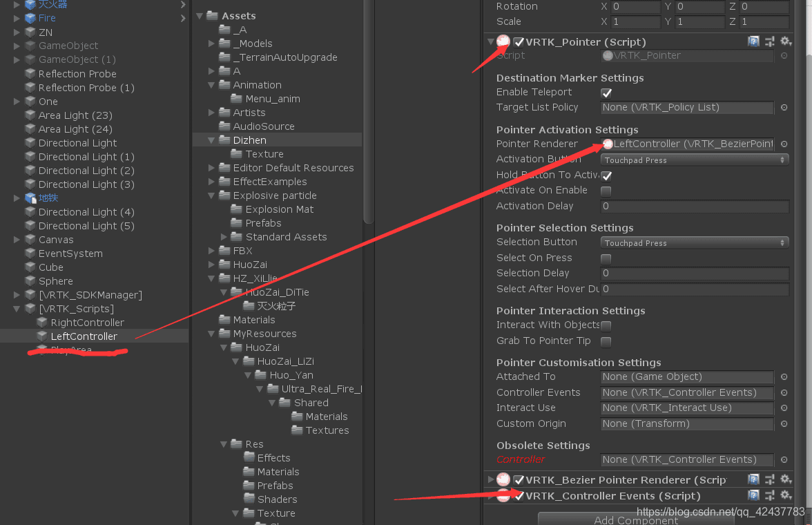Collapse the [VRTK_Scripts] hierarchy node

(17, 309)
